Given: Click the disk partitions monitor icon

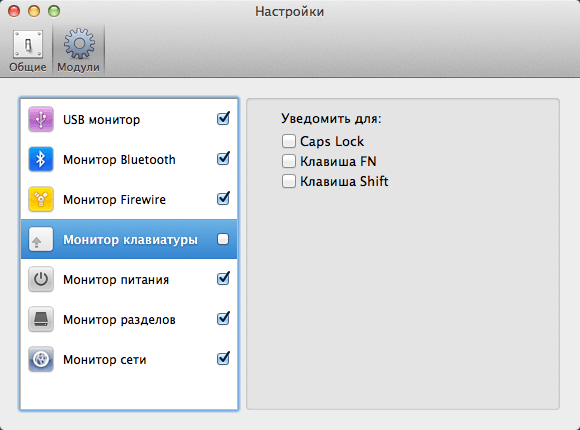Looking at the screenshot, I should point(41,319).
